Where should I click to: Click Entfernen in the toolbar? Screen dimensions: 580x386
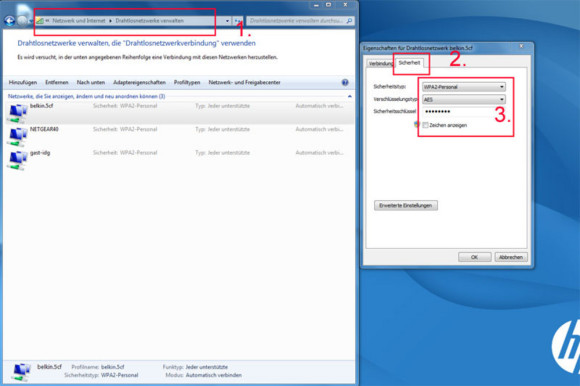point(57,82)
